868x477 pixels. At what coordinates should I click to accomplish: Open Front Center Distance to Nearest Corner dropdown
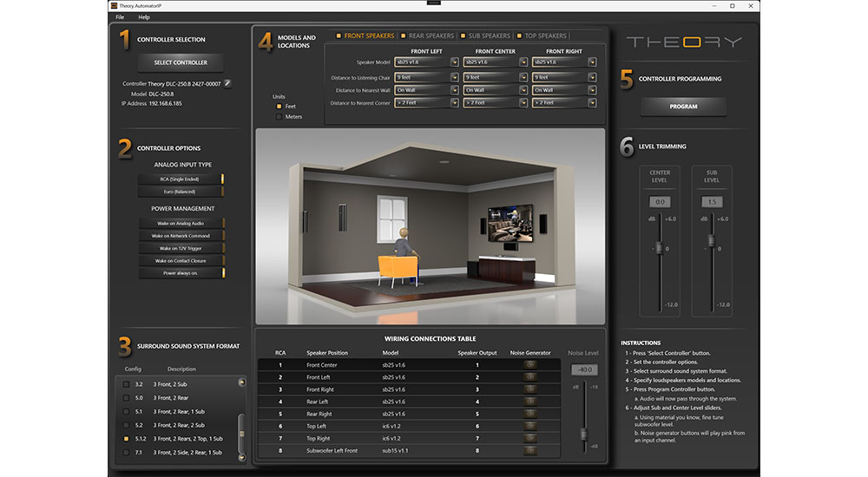[x=496, y=103]
